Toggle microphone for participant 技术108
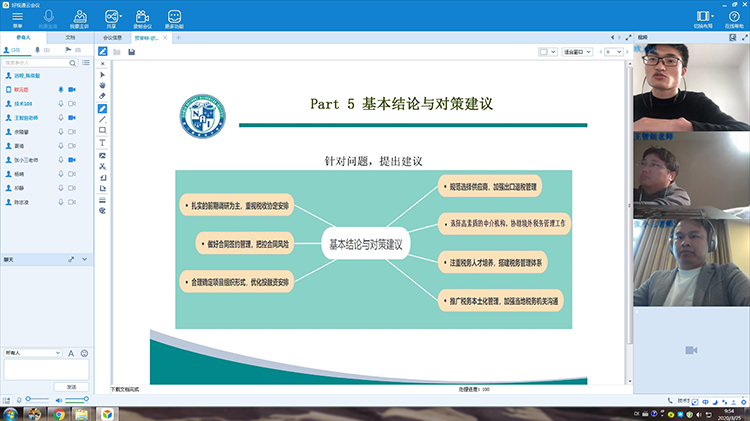 tap(61, 102)
